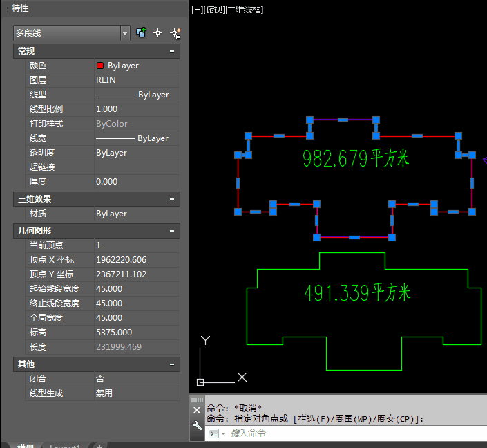
Task: Collapse the 常规 section
Action: point(172,51)
